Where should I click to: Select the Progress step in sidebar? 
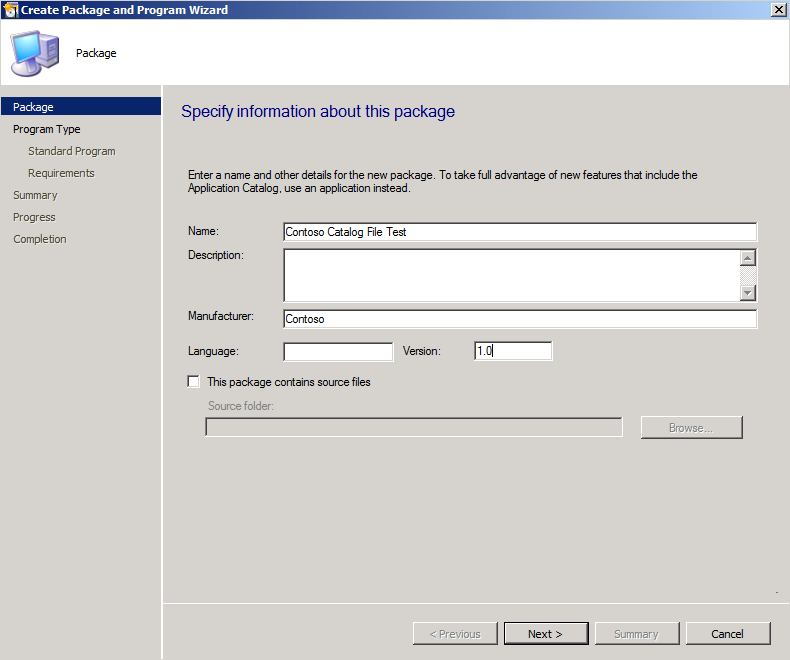click(34, 217)
